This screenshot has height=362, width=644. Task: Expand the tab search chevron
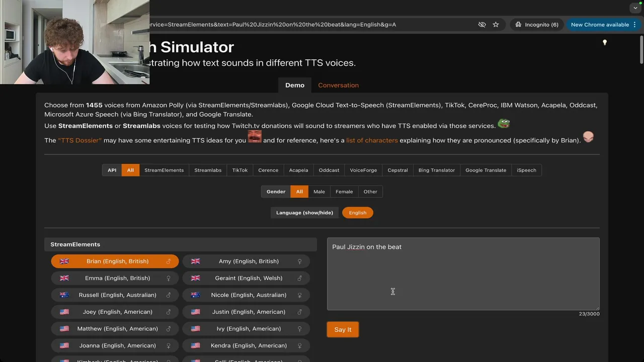pos(636,8)
